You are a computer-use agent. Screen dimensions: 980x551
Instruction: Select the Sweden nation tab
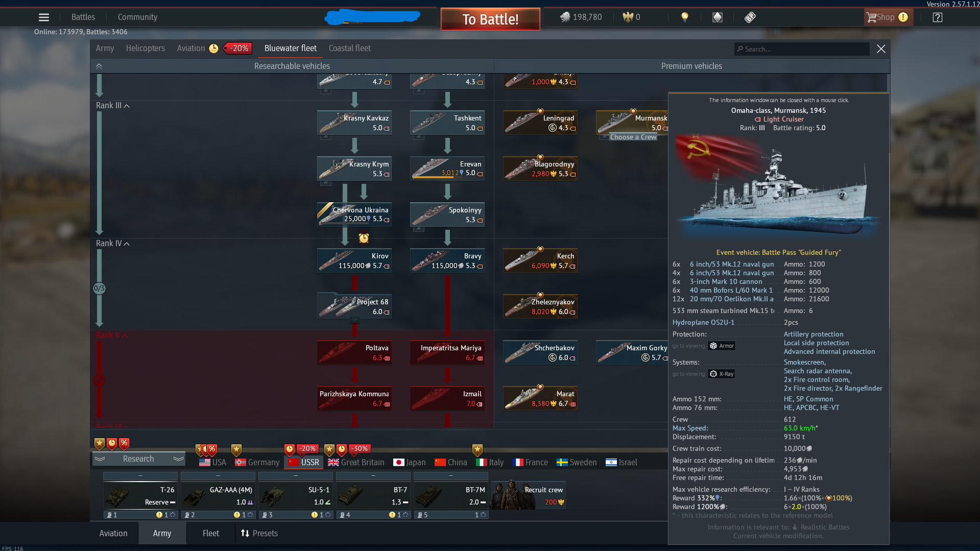577,463
